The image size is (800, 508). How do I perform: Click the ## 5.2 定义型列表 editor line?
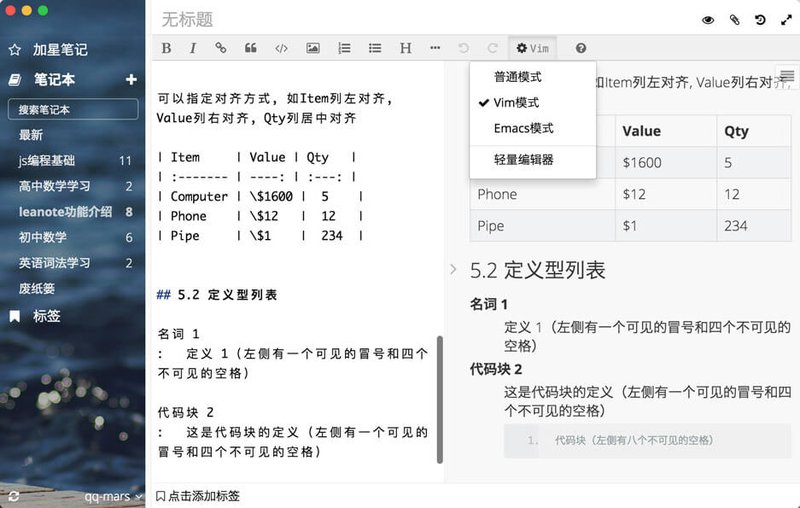217,295
